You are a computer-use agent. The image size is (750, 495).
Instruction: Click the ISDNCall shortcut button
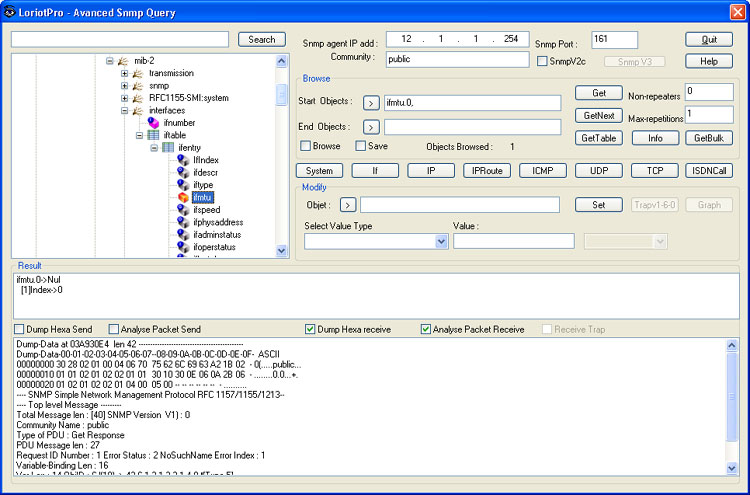click(x=709, y=171)
